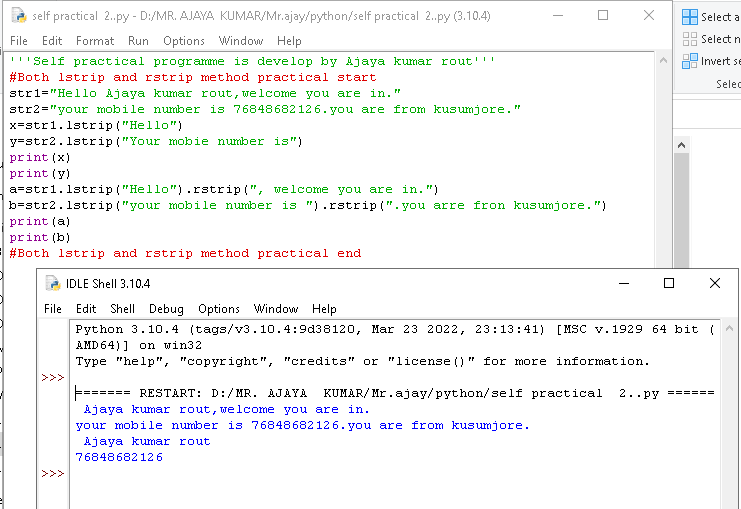Open the Run menu in the editor
The width and height of the screenshot is (741, 509).
(138, 41)
